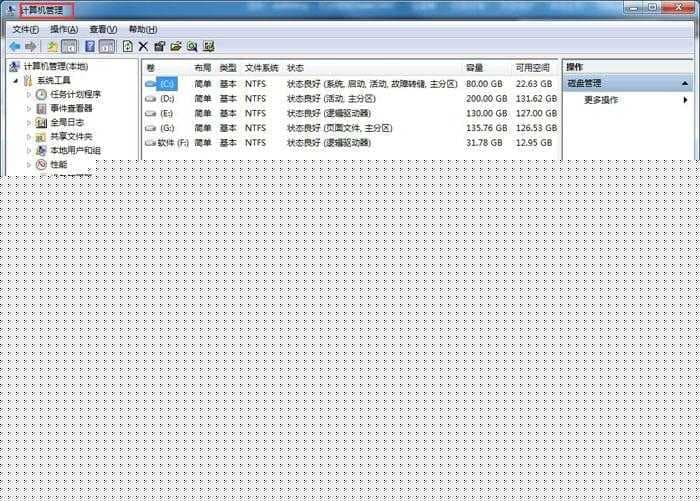Collapse the 系统工具 tree node
The height and width of the screenshot is (501, 700).
[15, 80]
